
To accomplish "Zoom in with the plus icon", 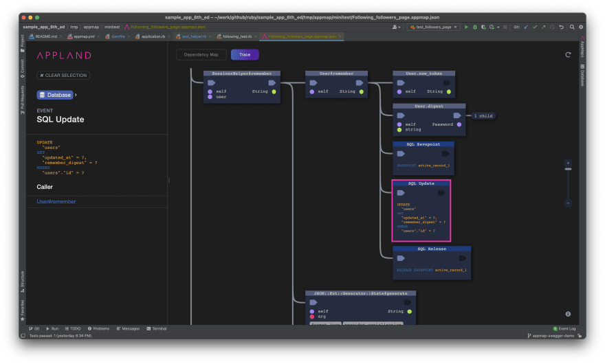I will click(x=568, y=163).
